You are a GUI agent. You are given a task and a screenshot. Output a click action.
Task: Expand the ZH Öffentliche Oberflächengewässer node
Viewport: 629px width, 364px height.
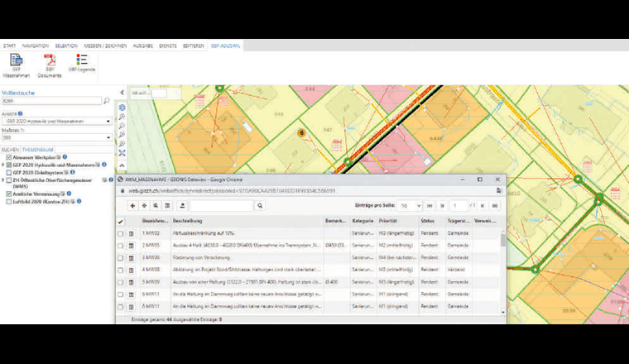click(x=3, y=180)
